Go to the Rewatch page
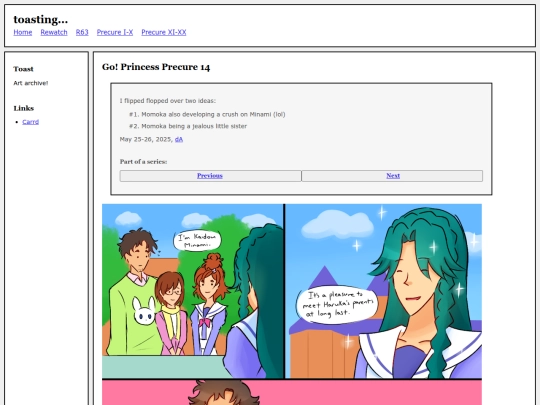540x405 pixels. 54,32
